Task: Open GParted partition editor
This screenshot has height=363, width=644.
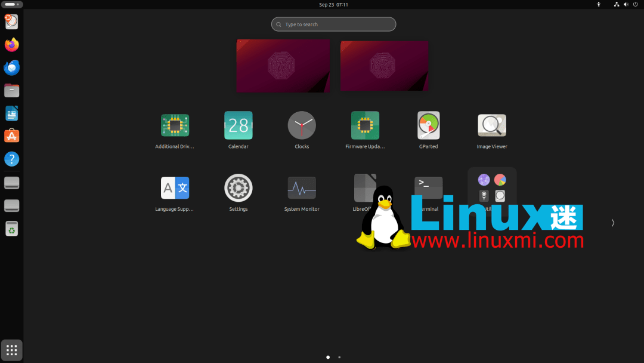Action: click(428, 125)
